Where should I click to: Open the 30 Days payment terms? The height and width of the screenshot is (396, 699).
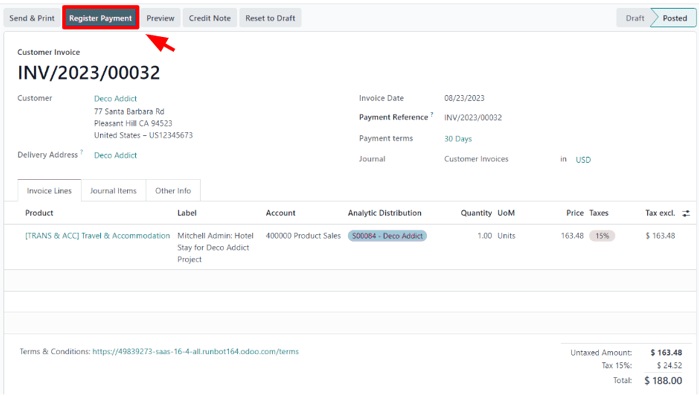[458, 139]
